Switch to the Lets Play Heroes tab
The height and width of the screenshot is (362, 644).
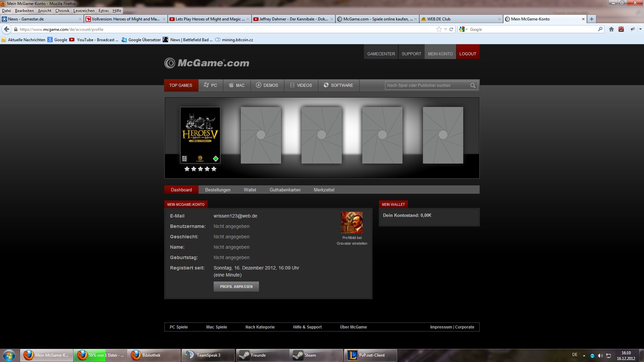point(209,19)
